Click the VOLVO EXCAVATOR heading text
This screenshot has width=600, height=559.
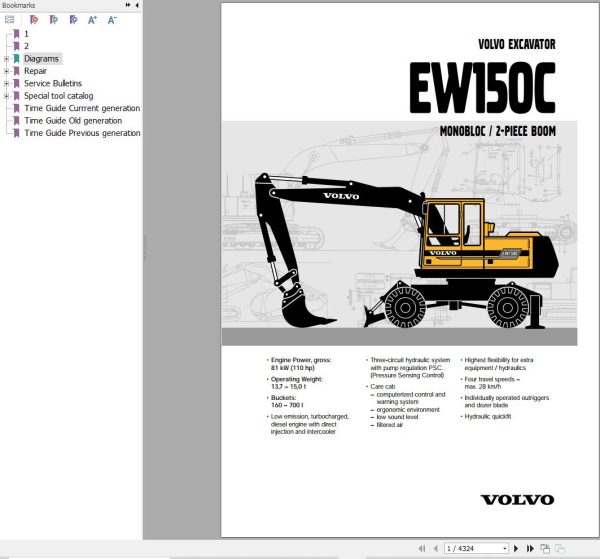click(517, 44)
